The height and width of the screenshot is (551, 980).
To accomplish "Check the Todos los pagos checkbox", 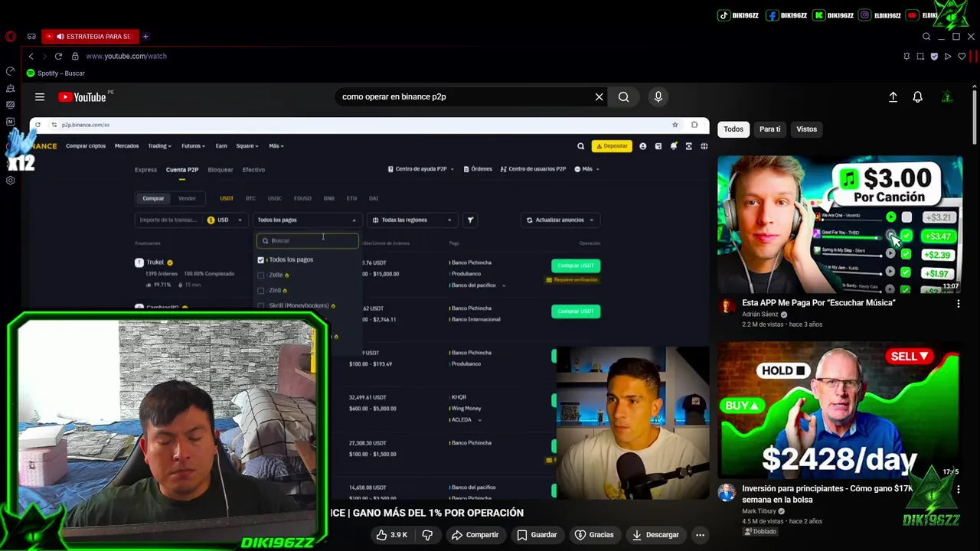I will tap(261, 259).
